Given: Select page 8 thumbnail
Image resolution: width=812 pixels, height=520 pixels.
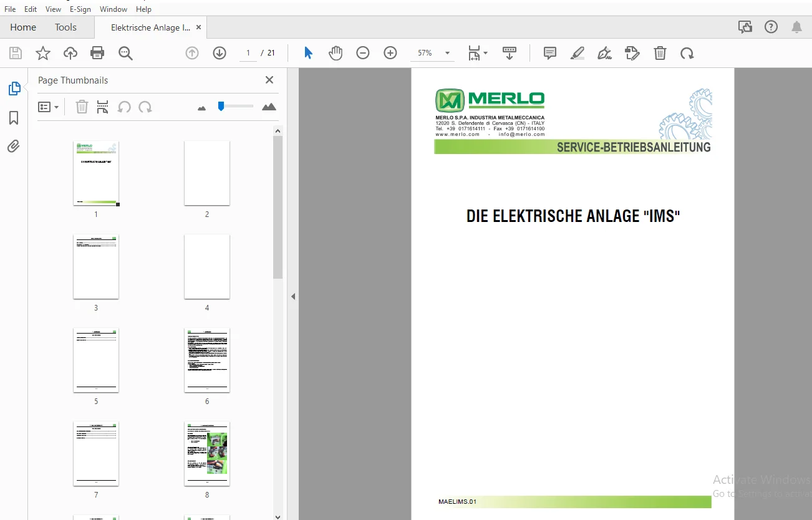Looking at the screenshot, I should [207, 453].
